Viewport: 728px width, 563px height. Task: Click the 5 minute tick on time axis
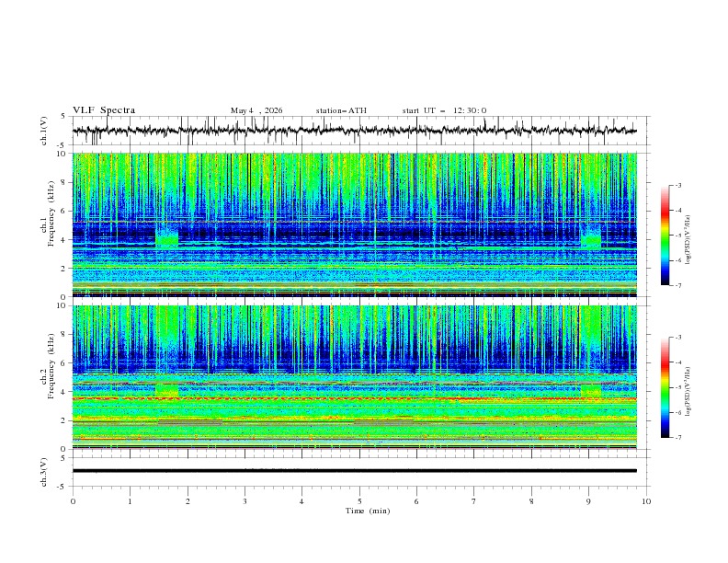pyautogui.click(x=359, y=501)
